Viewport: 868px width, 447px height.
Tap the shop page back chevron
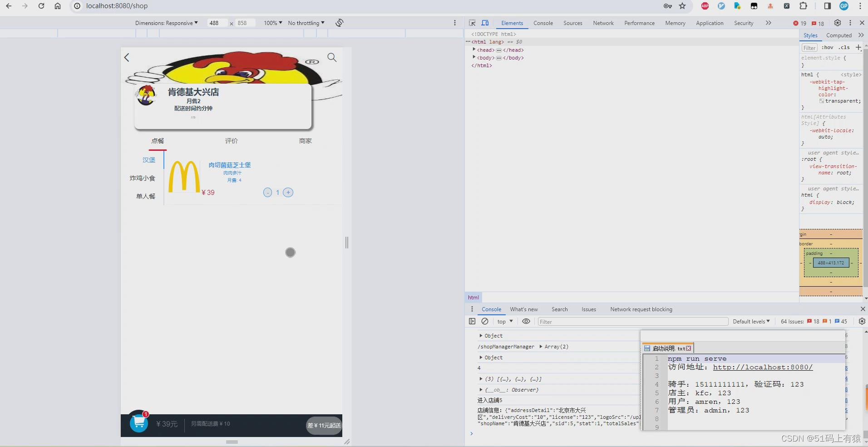[127, 57]
